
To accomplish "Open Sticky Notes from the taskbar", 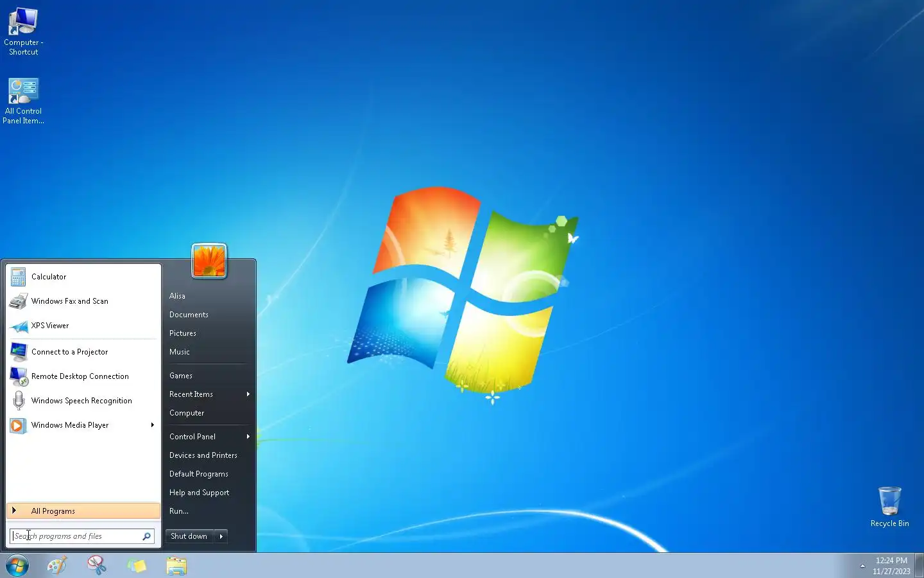I will point(137,566).
